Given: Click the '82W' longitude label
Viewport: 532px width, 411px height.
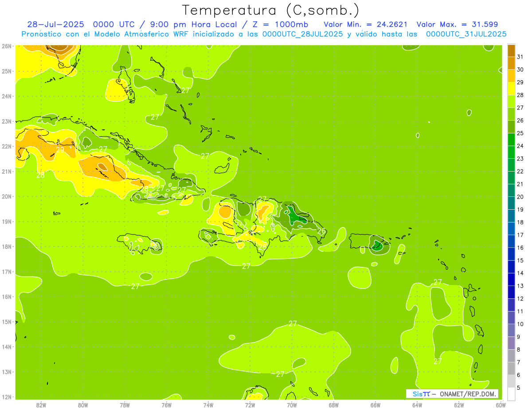Looking at the screenshot, I should 41,404.
